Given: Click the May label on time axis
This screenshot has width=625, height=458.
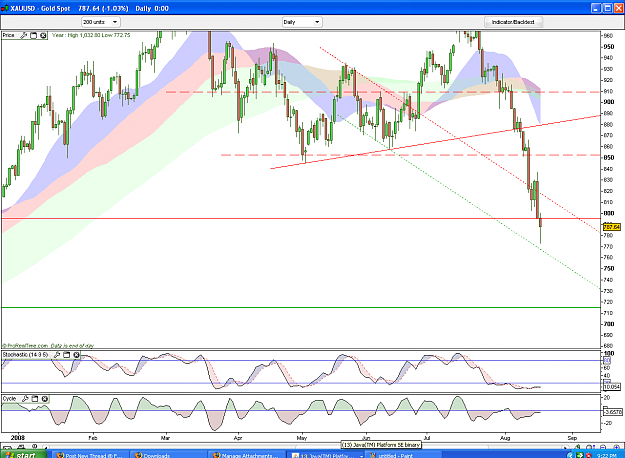Looking at the screenshot, I should [302, 438].
